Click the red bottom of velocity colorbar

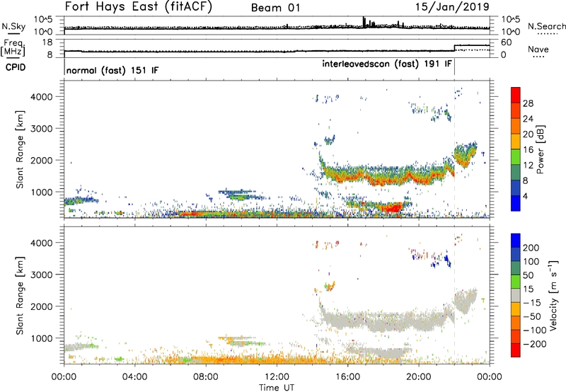[x=516, y=350]
